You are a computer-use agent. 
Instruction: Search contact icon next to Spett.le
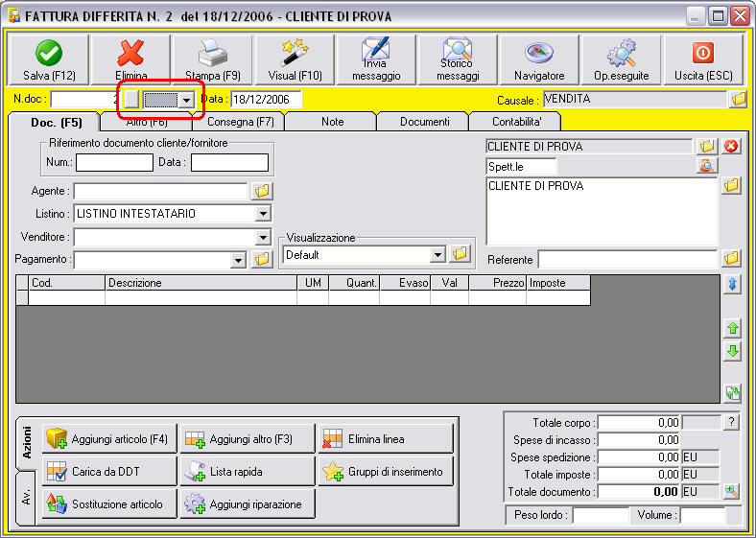click(707, 166)
